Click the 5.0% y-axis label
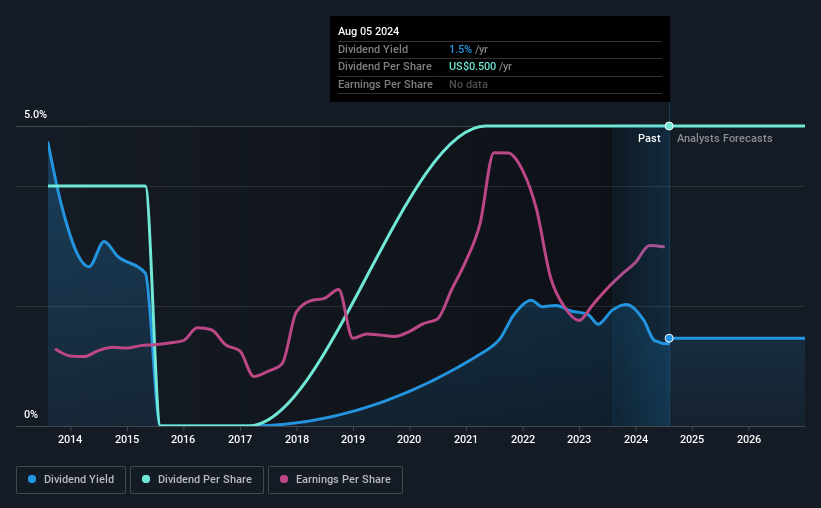The height and width of the screenshot is (508, 821). (36, 114)
